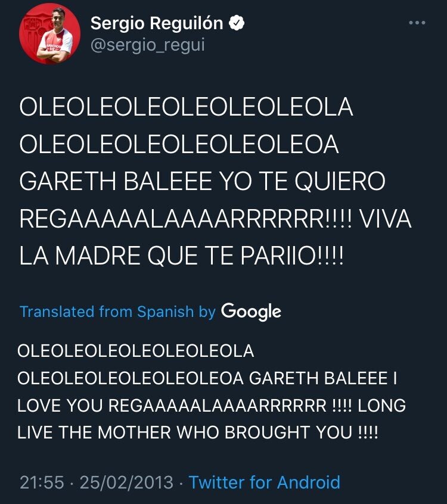Click the LIVE THE MOTHER WHO BROUGHT YOU line
Screen dimensions: 447x504
pyautogui.click(x=198, y=433)
